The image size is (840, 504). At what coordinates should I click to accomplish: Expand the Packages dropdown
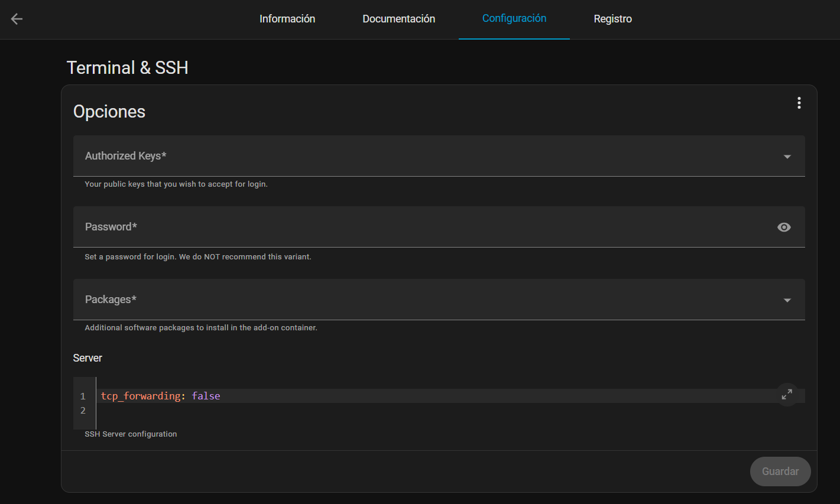click(787, 300)
